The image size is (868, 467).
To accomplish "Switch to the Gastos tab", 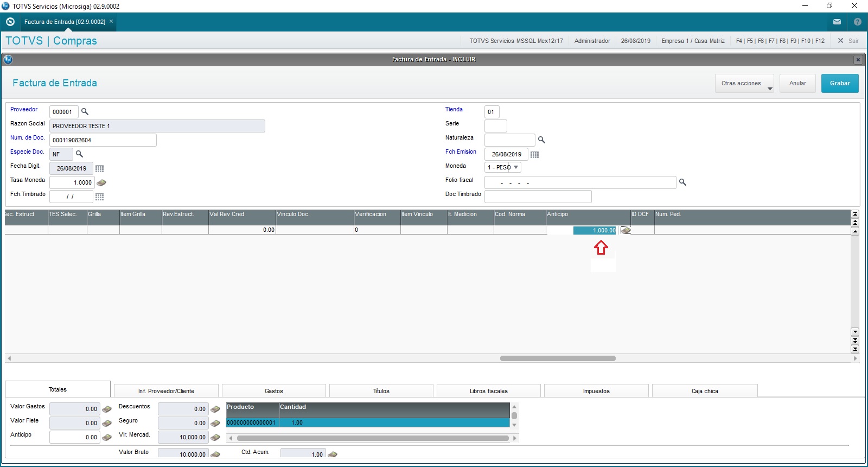I will (274, 391).
